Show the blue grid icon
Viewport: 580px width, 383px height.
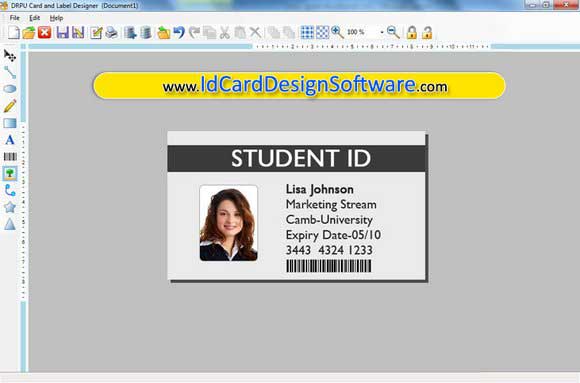(x=307, y=33)
